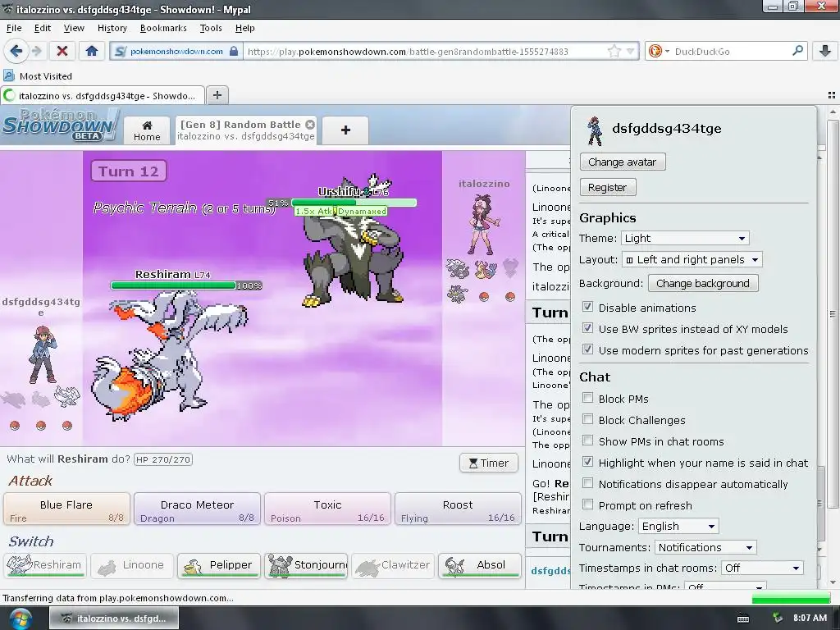Viewport: 840px width, 630px height.
Task: Open the Edit menu
Action: point(43,28)
